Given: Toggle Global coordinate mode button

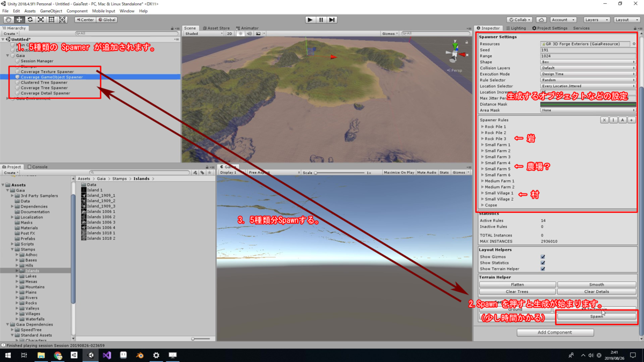Looking at the screenshot, I should coord(107,20).
